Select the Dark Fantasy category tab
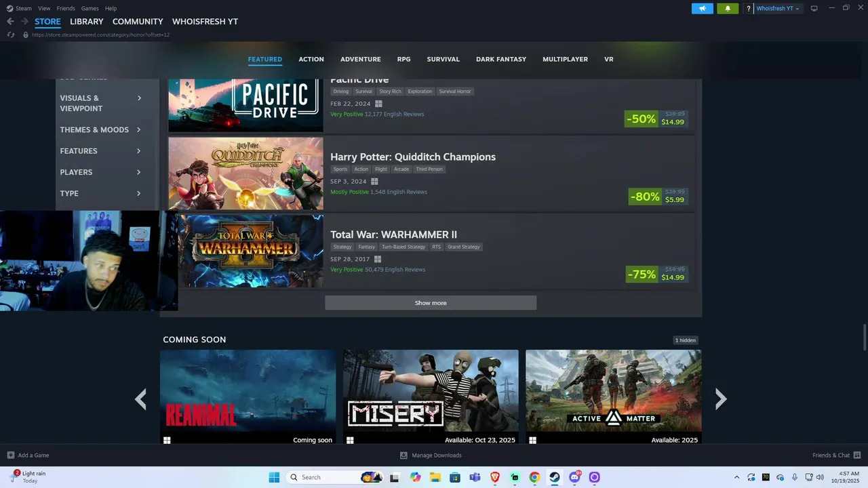The height and width of the screenshot is (488, 868). point(501,59)
